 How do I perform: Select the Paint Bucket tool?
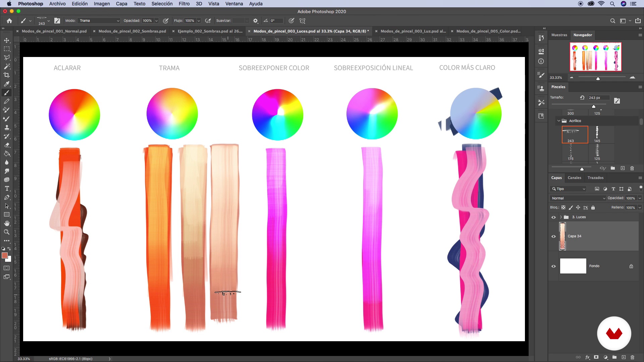point(7,154)
